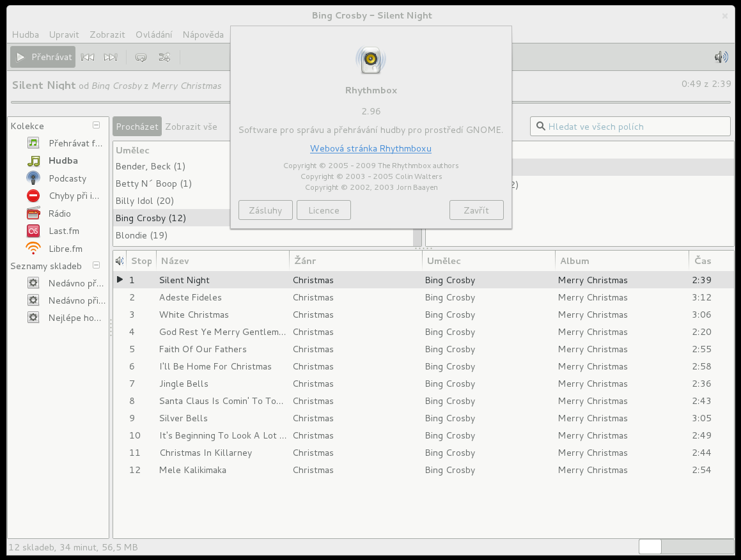Close the Rhythmbox window
741x560 pixels.
point(725,16)
